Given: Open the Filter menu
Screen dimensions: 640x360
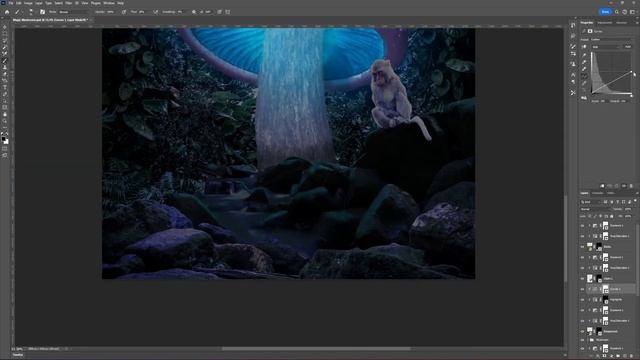Looking at the screenshot, I should pyautogui.click(x=69, y=3).
